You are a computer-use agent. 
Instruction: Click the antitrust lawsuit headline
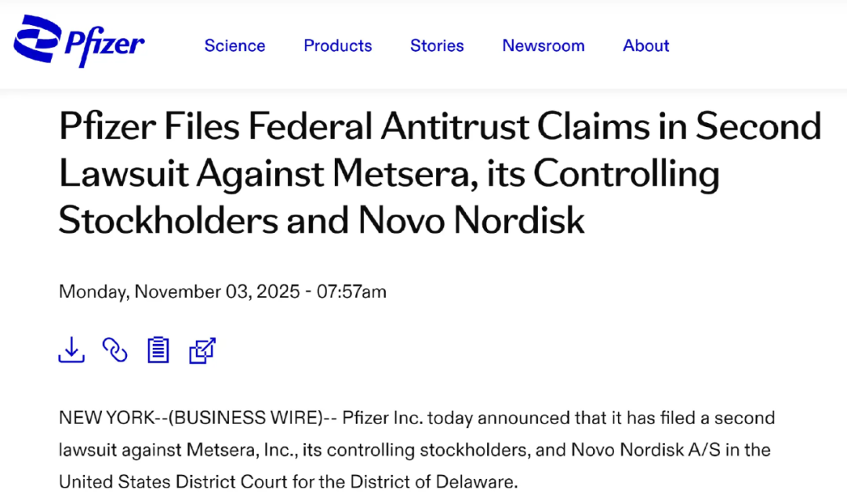click(x=439, y=174)
